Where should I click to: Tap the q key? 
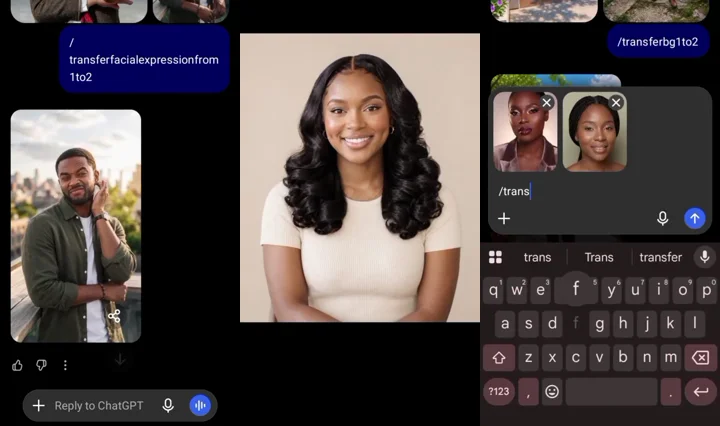coord(493,290)
